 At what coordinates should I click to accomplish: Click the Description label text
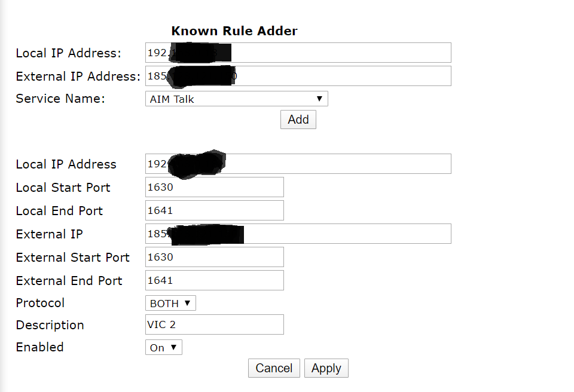tap(50, 325)
